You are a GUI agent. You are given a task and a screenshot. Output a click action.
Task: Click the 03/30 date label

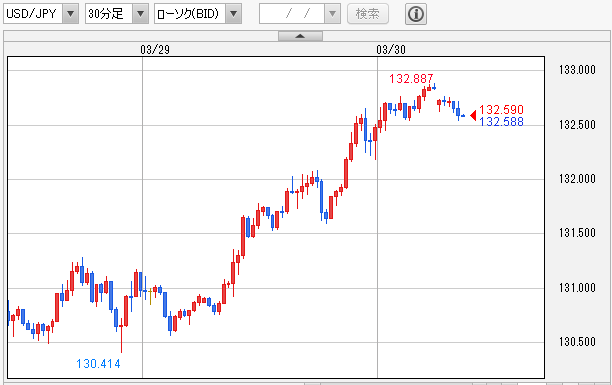tap(391, 50)
